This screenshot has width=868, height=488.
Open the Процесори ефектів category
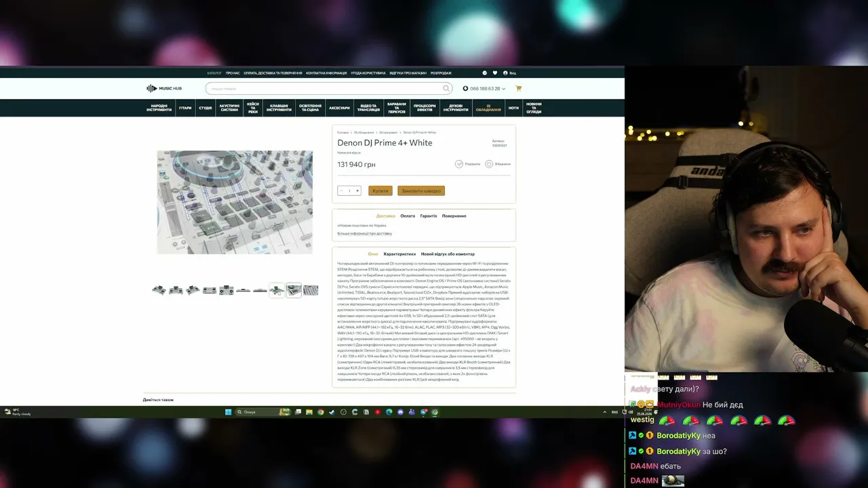click(x=425, y=108)
